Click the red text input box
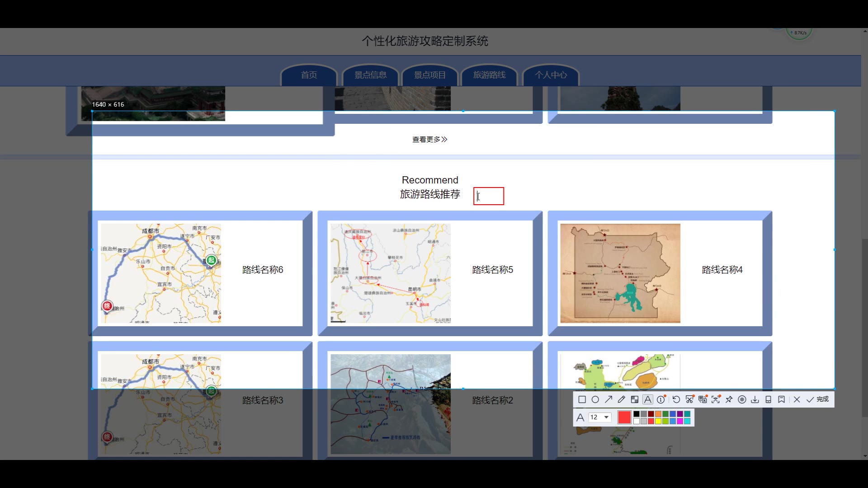The height and width of the screenshot is (488, 868). click(489, 196)
